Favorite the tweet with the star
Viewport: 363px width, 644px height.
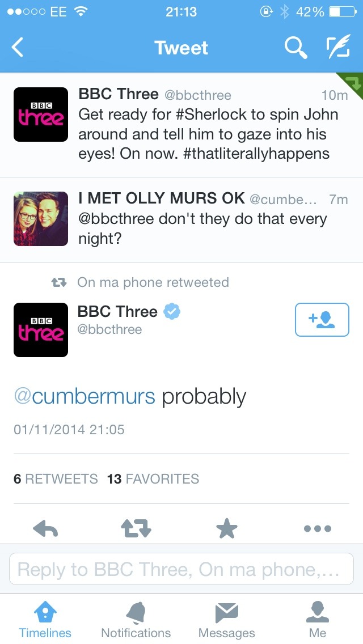tap(227, 529)
